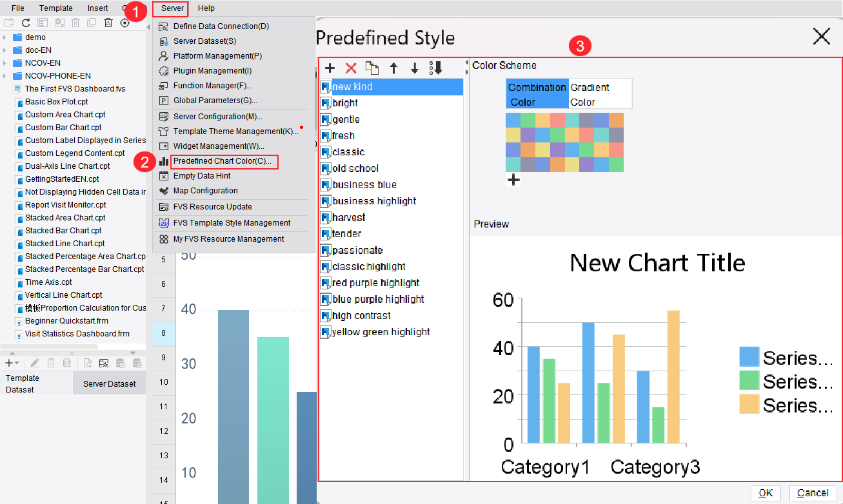
Task: Expand the demo folder
Action: point(5,37)
